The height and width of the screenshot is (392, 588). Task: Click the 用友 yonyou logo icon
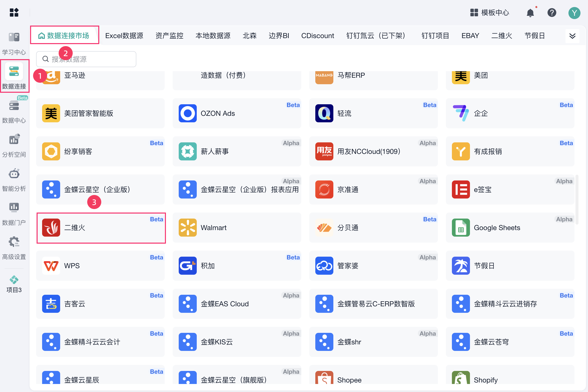[324, 151]
